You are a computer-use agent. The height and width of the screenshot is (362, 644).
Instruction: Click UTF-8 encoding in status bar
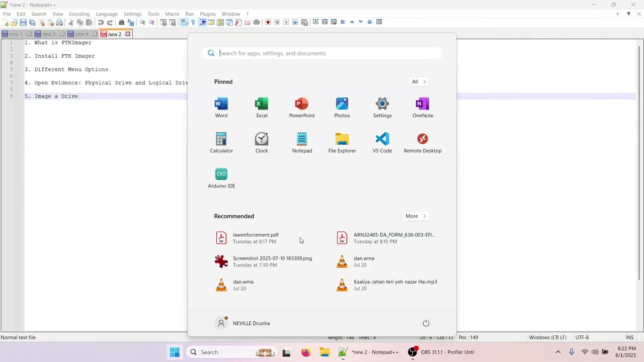click(582, 337)
